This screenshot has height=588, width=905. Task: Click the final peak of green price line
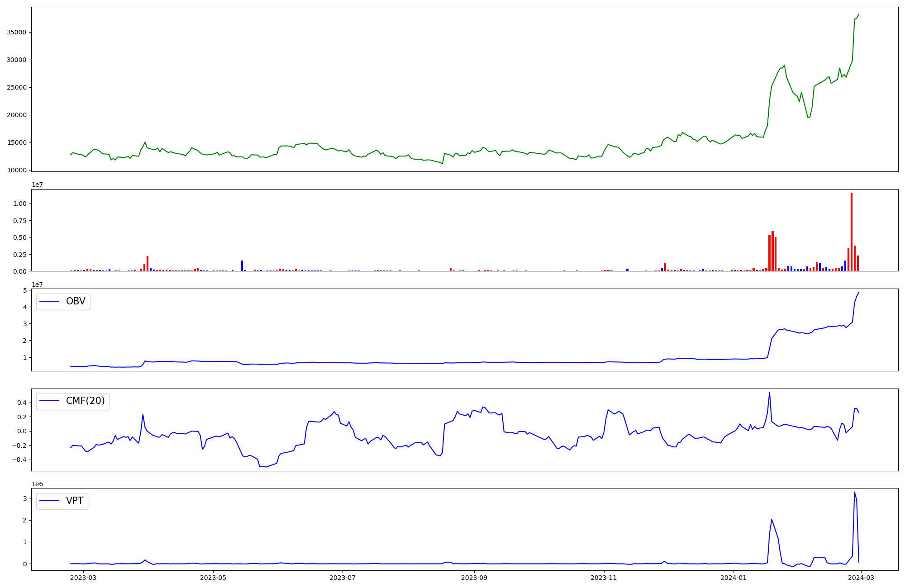click(x=859, y=14)
